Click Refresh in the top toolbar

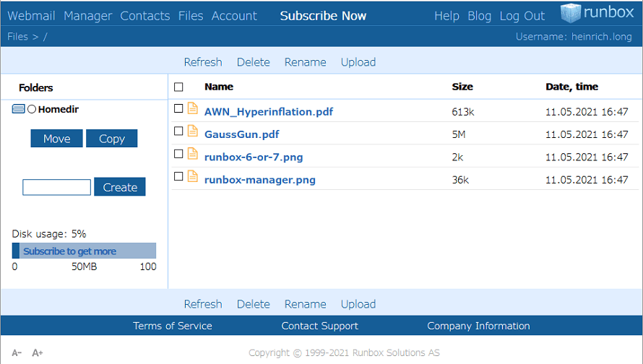pyautogui.click(x=203, y=62)
